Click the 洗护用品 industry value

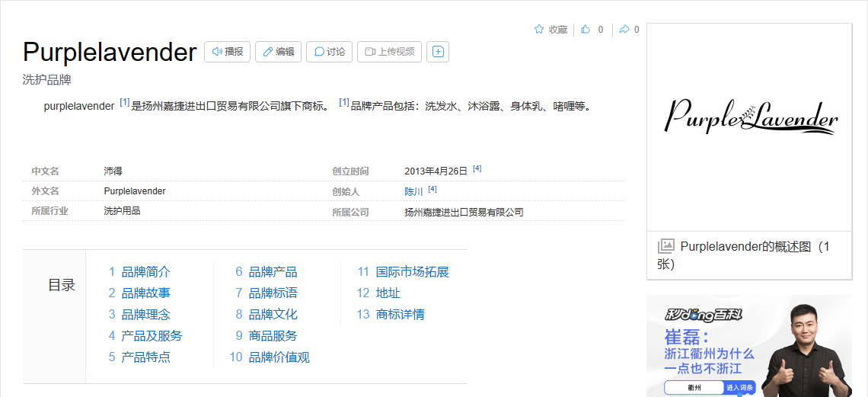coord(122,210)
